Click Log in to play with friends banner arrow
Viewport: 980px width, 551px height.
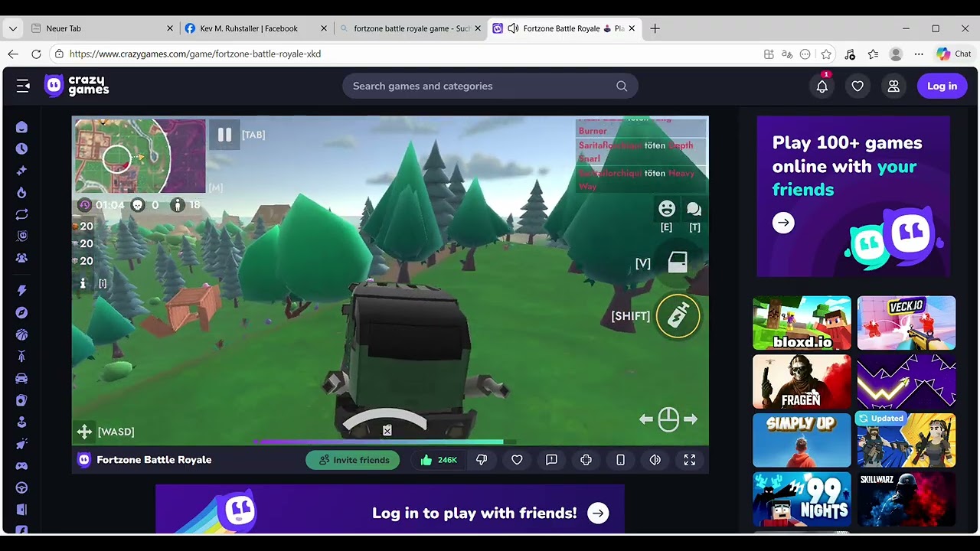(598, 514)
